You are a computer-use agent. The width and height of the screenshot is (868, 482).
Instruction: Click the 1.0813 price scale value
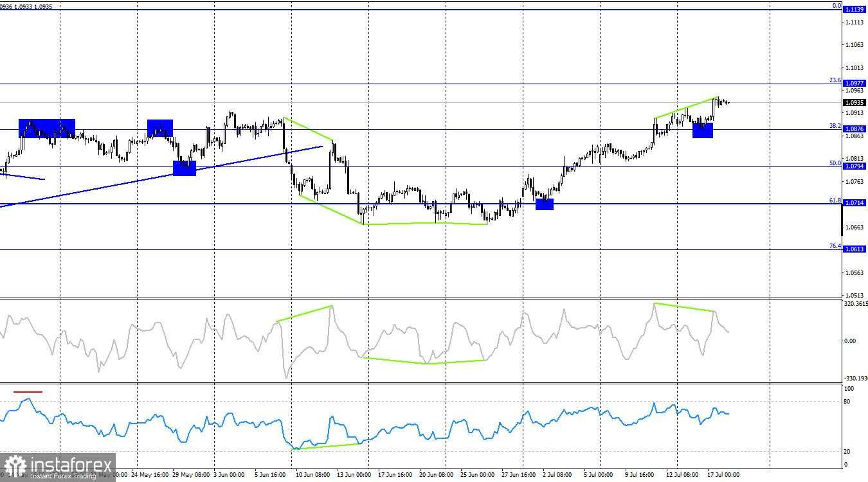click(855, 159)
